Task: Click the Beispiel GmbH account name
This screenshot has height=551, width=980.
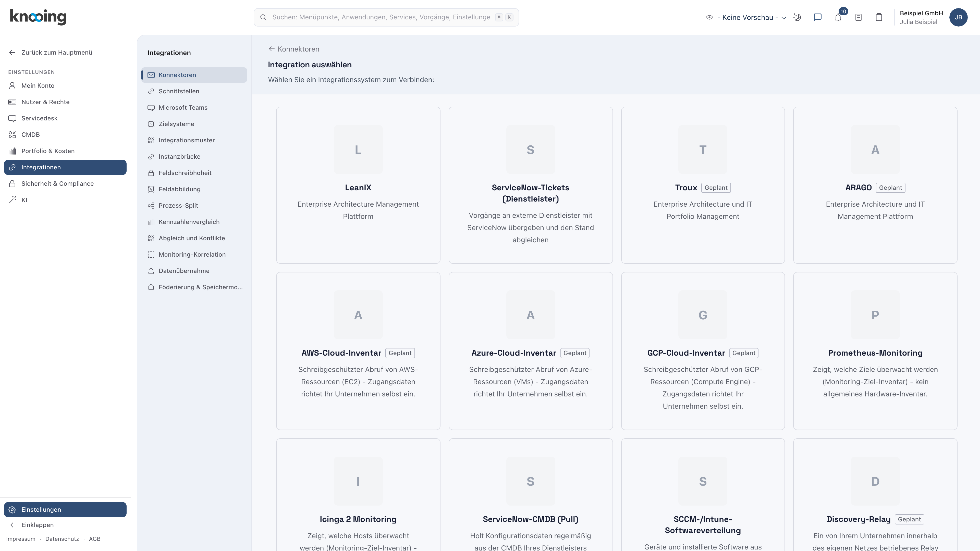Action: click(921, 13)
